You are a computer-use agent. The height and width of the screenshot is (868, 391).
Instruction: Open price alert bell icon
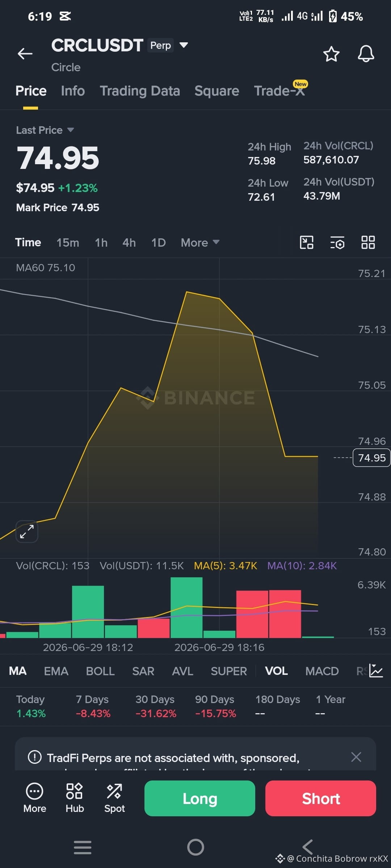click(366, 54)
